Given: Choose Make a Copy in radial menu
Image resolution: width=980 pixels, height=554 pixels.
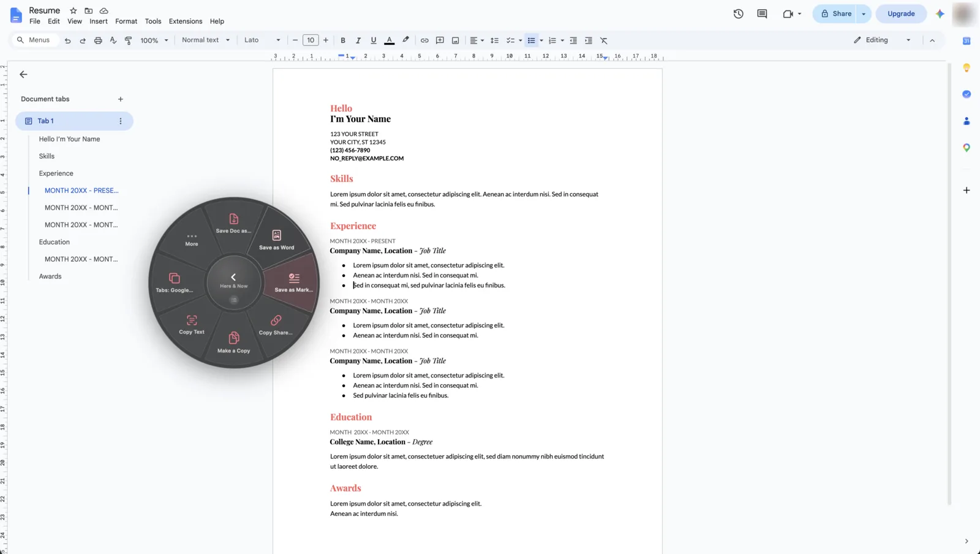Looking at the screenshot, I should click(x=233, y=343).
